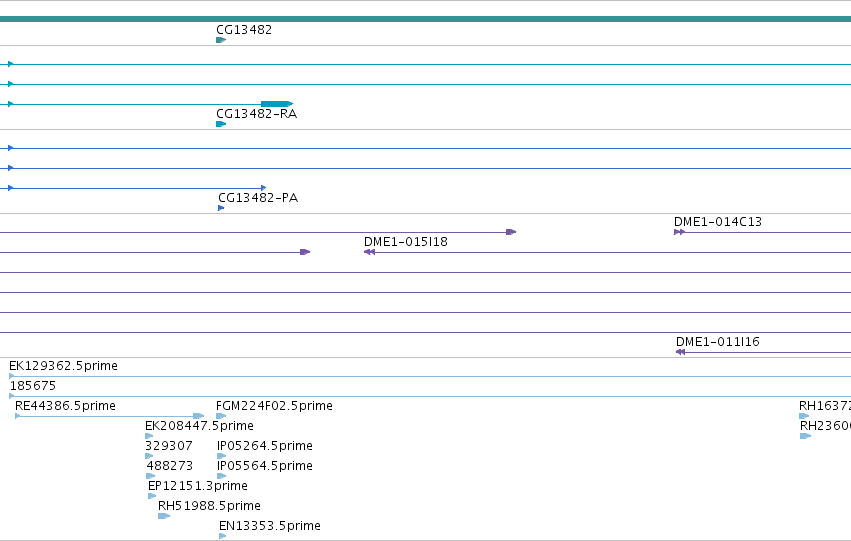Click the 329307 feature label
The height and width of the screenshot is (541, 851).
click(x=169, y=446)
